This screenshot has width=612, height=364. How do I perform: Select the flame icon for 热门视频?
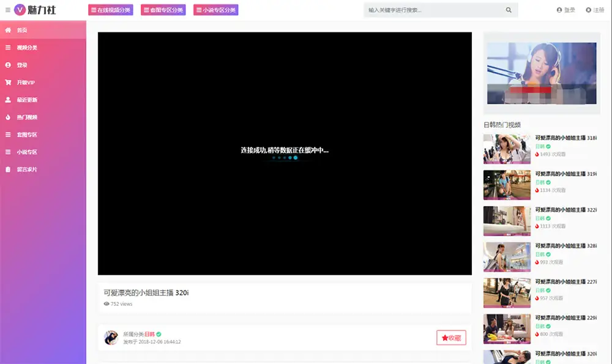(x=8, y=117)
